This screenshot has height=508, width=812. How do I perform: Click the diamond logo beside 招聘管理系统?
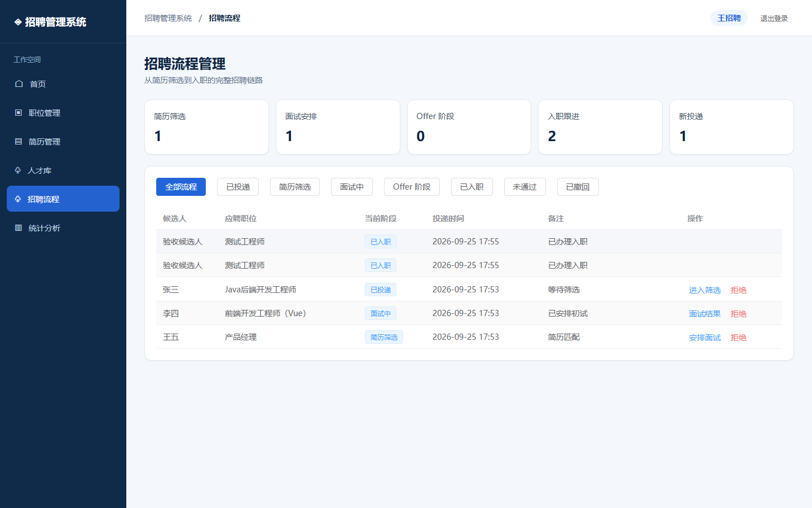point(18,22)
